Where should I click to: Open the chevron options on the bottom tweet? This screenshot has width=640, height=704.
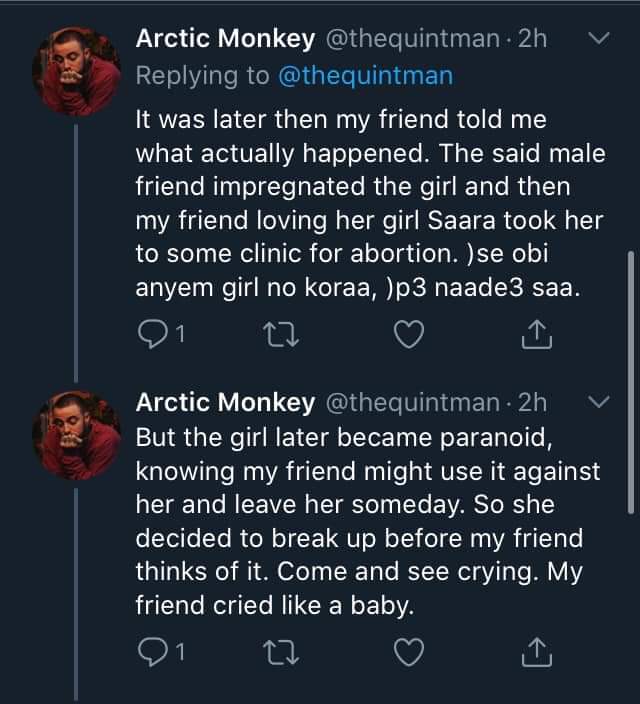point(598,402)
